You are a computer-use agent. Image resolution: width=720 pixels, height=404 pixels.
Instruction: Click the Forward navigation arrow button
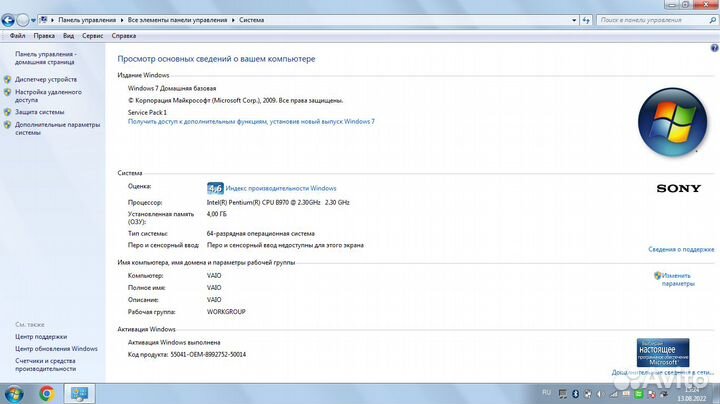tap(22, 20)
